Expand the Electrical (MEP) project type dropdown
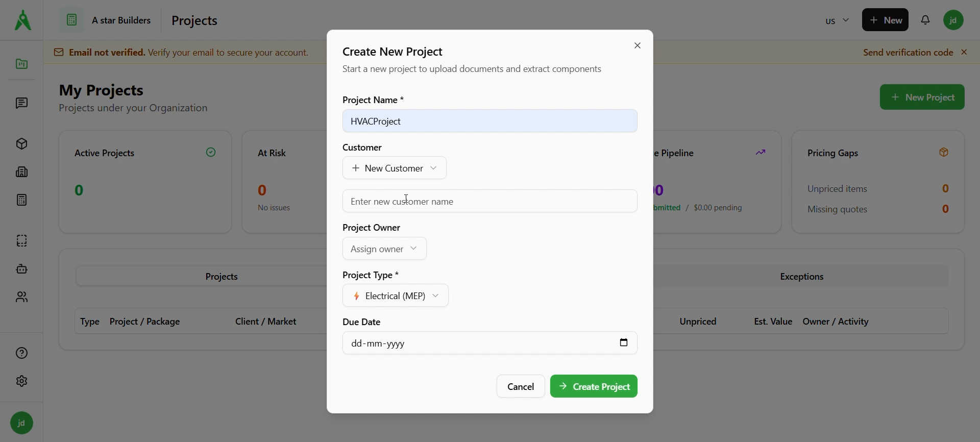Screen dimensions: 980x442 tap(396, 296)
